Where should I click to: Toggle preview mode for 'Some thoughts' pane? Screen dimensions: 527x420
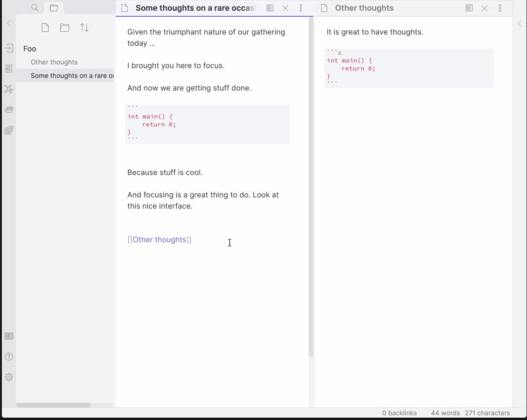pos(270,8)
